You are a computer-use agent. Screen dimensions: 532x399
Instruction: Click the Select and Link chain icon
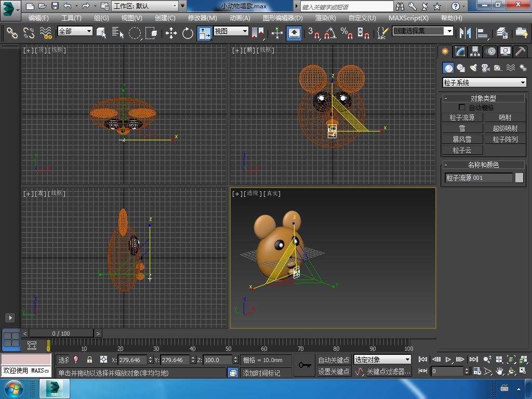point(12,33)
